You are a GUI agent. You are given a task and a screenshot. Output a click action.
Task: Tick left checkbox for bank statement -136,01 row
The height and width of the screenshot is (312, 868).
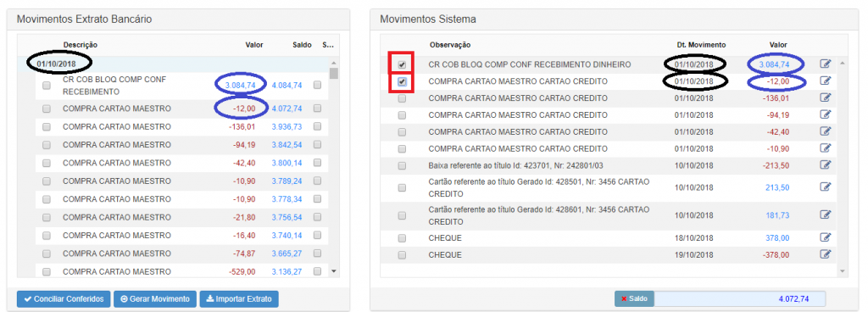pos(47,126)
